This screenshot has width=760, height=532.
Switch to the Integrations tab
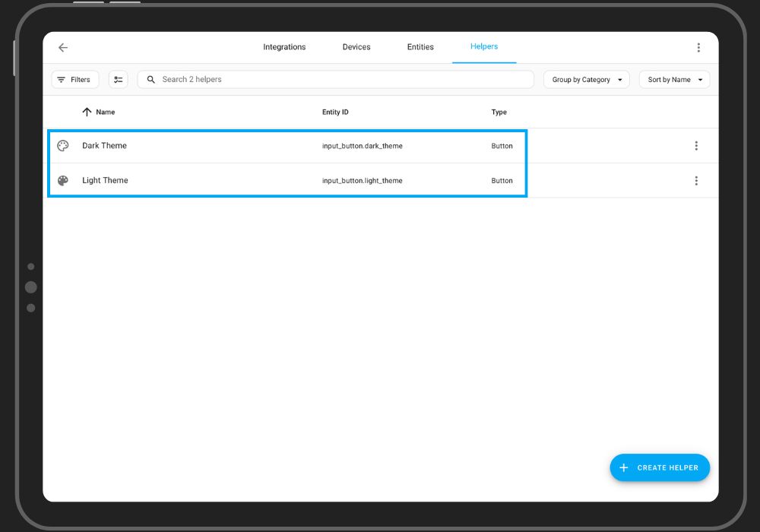coord(284,47)
